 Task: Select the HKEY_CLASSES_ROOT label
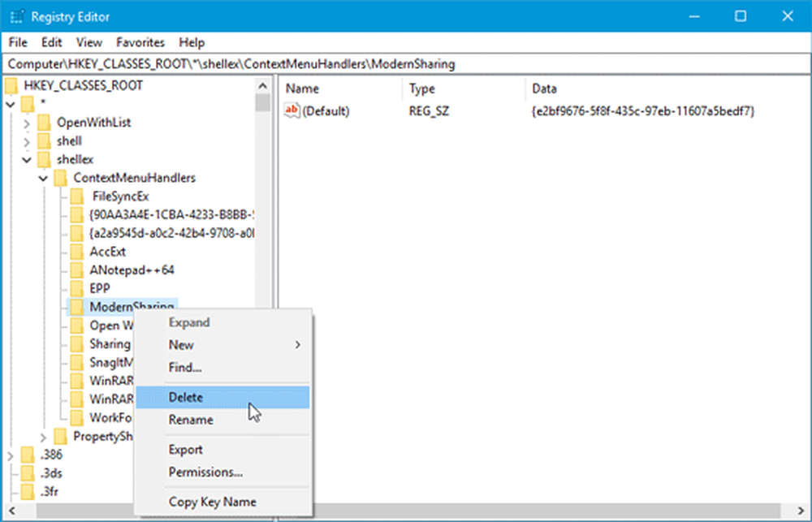(x=84, y=85)
